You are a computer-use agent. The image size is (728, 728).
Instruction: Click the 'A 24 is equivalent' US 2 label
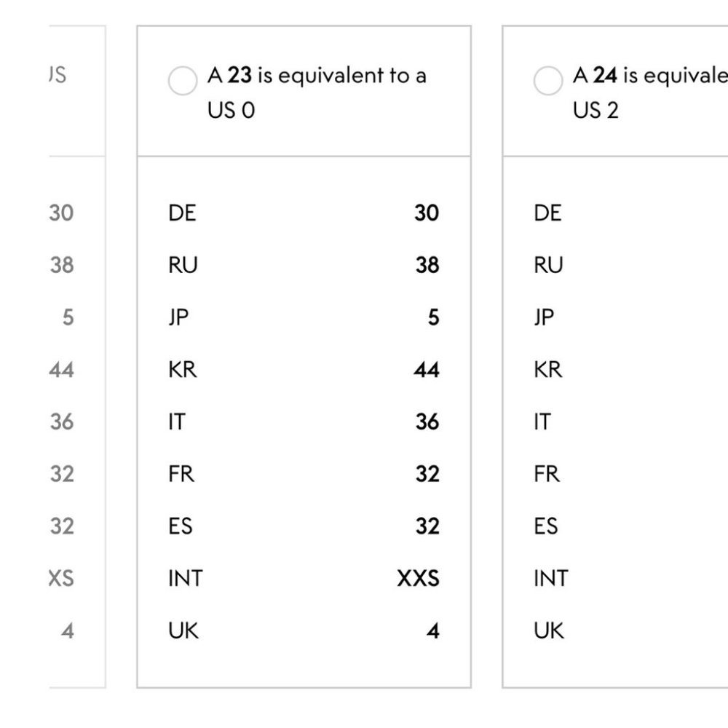coord(650,92)
